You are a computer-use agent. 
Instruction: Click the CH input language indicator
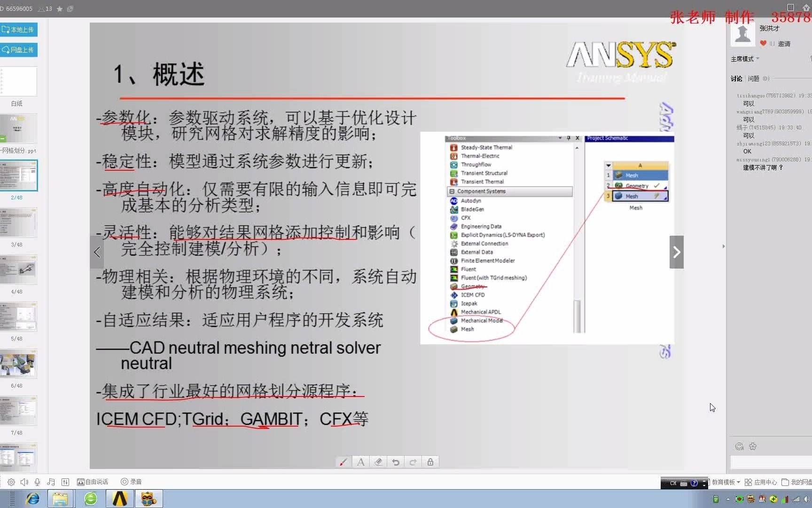[x=673, y=483]
